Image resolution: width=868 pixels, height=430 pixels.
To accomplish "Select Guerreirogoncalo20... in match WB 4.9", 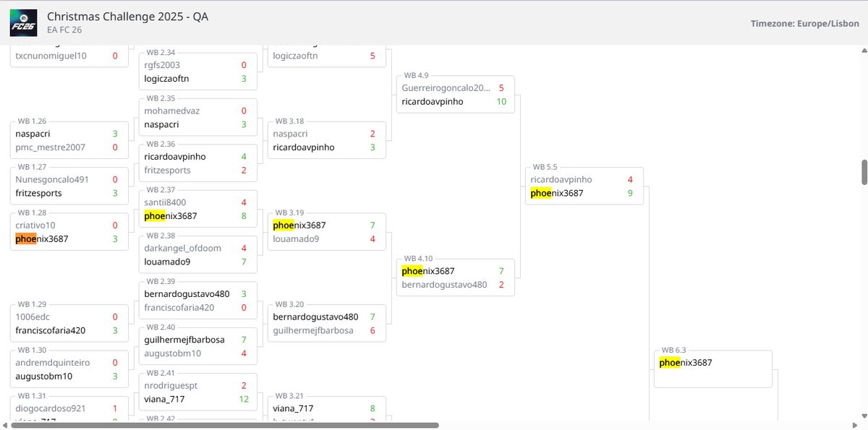I will (446, 87).
